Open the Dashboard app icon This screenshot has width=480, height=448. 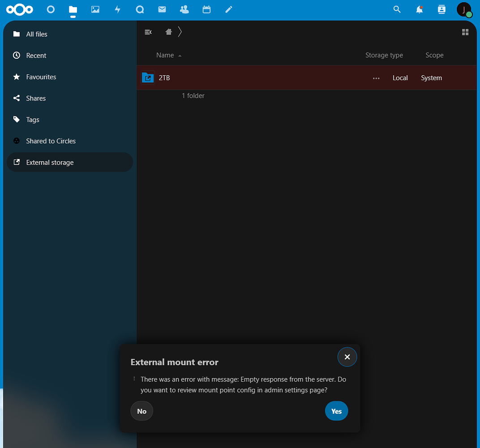click(51, 9)
